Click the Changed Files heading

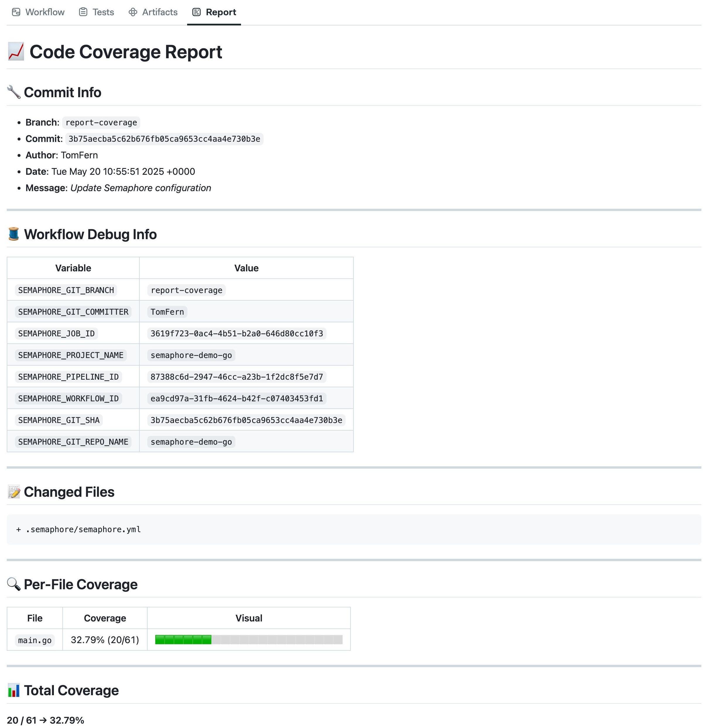[x=69, y=492]
